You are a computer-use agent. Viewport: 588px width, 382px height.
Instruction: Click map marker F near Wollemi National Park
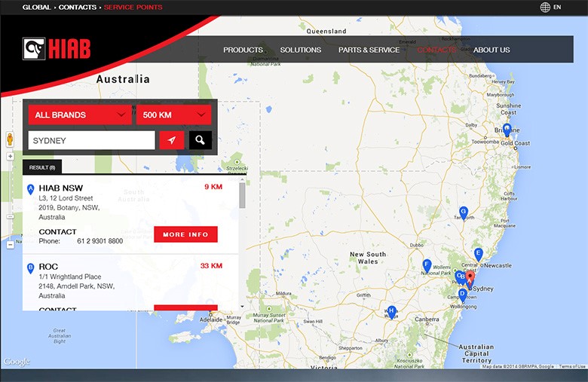click(x=427, y=265)
